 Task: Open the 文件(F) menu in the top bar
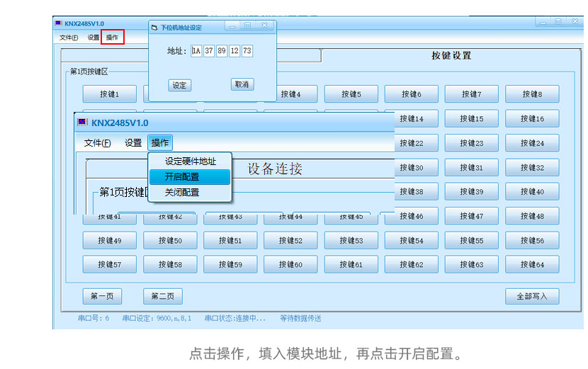coord(69,37)
